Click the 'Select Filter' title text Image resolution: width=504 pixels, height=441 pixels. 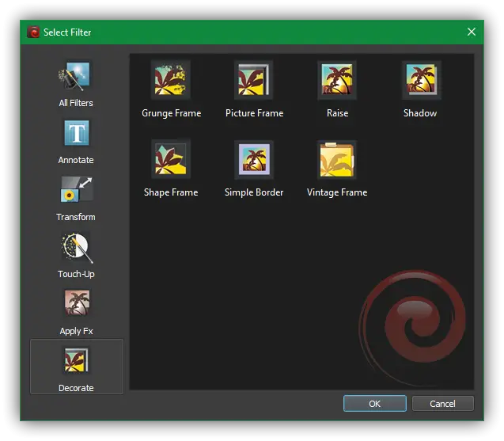click(67, 32)
